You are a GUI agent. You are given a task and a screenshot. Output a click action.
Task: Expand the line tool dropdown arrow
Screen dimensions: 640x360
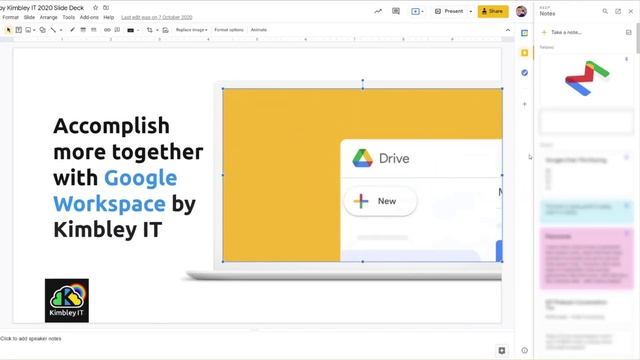(x=61, y=30)
